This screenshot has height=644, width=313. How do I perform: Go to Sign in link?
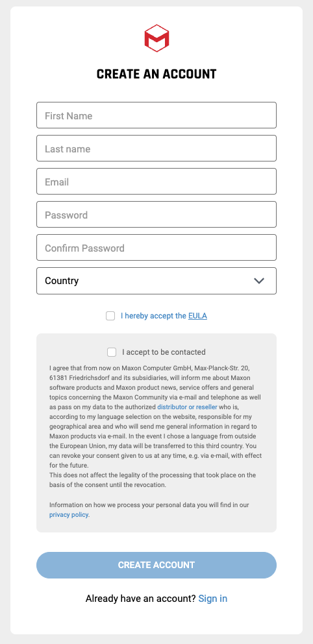[x=212, y=599]
